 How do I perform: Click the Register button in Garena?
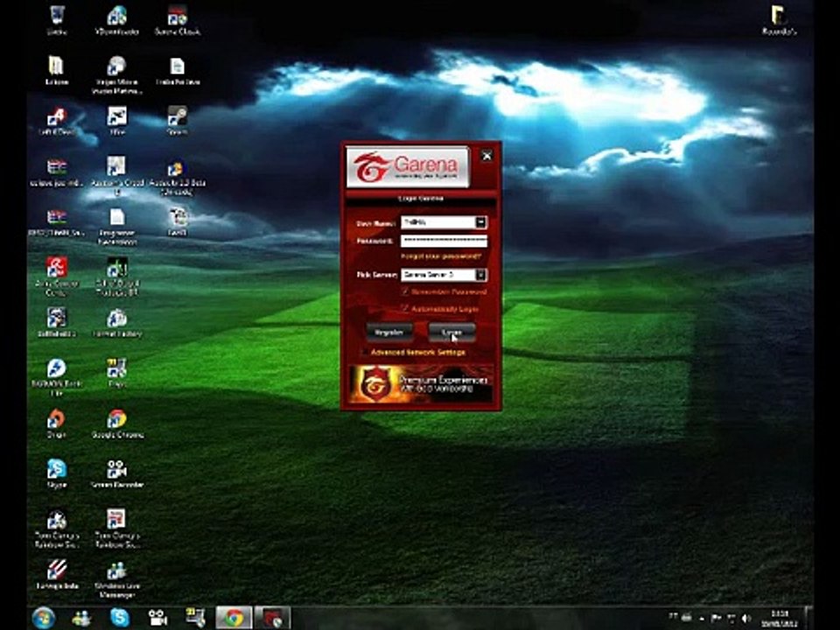[388, 332]
